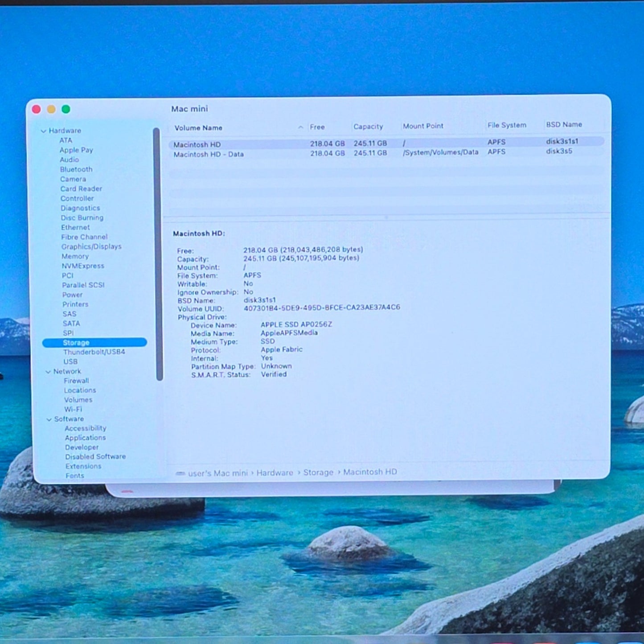Click APPLE SSD AP0256Z device name

296,324
